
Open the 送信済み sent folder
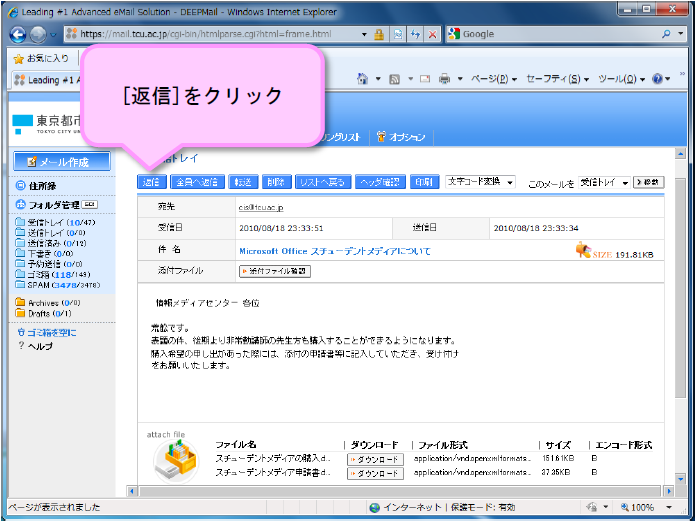tap(51, 243)
